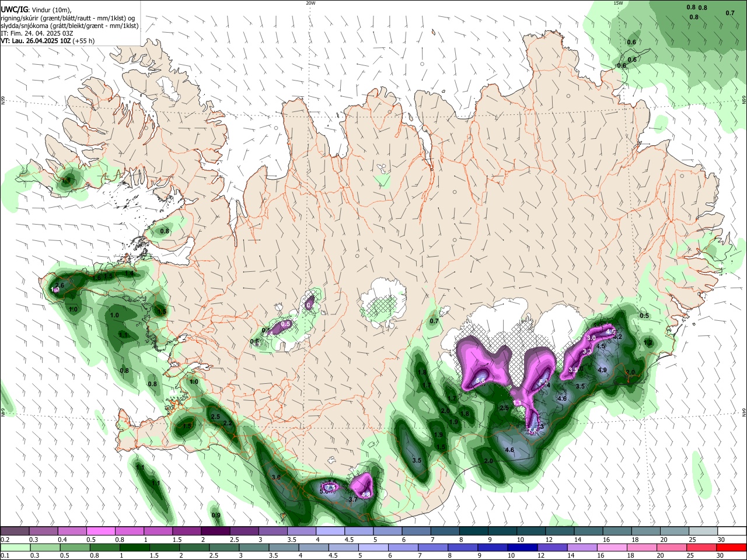Click the 'VT: Lau. 26.04.2025 10Z (+55 h)' line
The image size is (747, 560).
pos(47,41)
